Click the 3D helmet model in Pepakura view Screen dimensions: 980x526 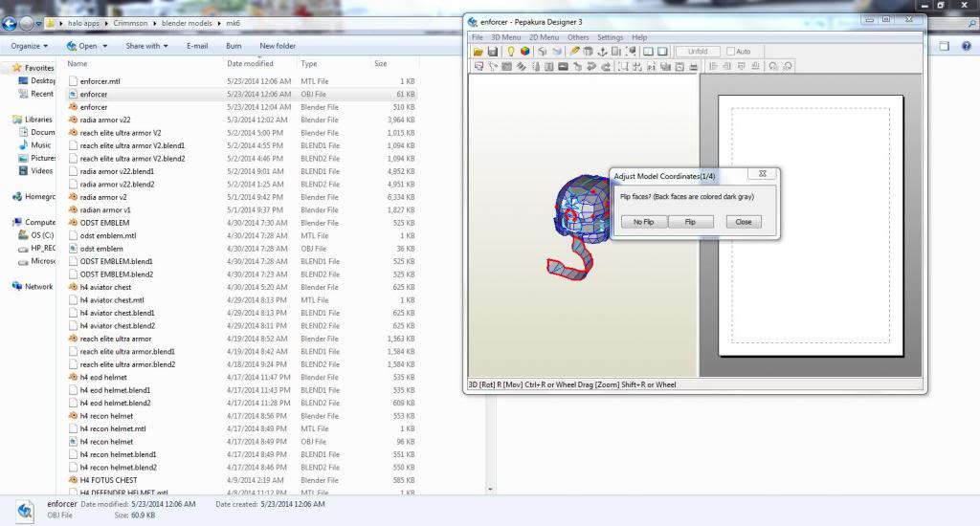(583, 209)
